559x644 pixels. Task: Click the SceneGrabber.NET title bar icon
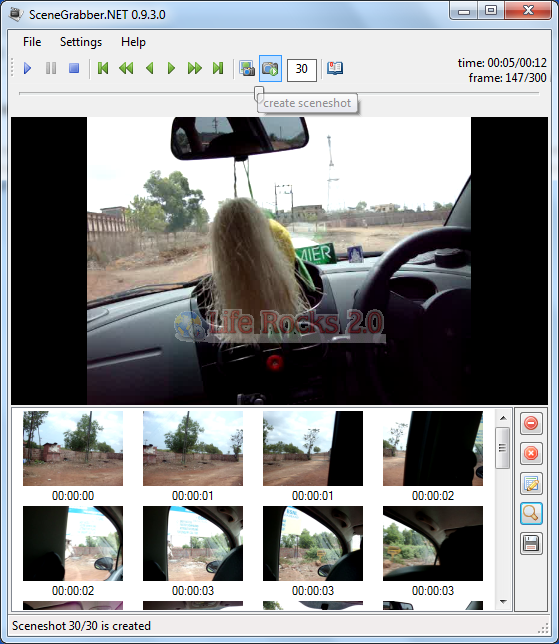coord(16,14)
